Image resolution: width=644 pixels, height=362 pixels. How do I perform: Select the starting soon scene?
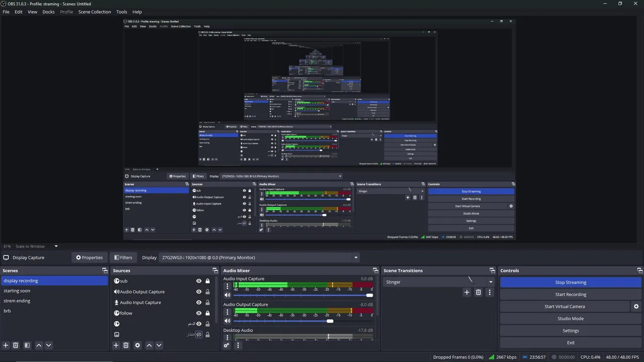point(54,291)
